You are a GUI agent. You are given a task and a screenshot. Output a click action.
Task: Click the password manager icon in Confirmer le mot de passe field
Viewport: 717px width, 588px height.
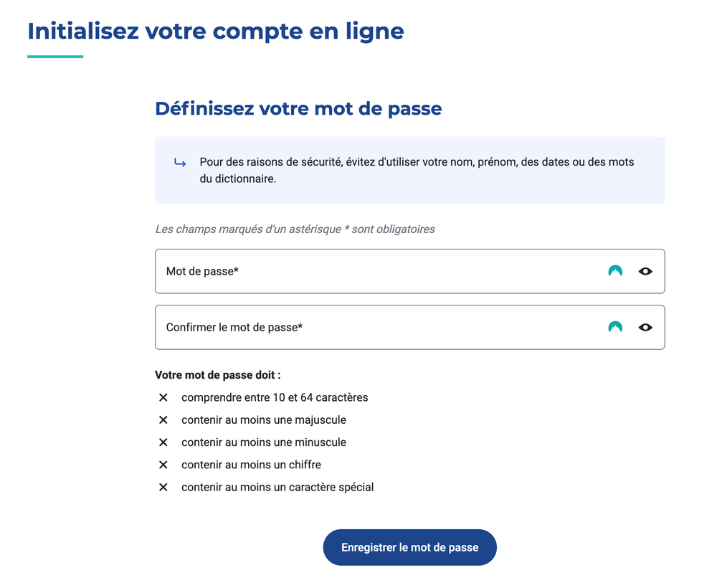pyautogui.click(x=615, y=328)
